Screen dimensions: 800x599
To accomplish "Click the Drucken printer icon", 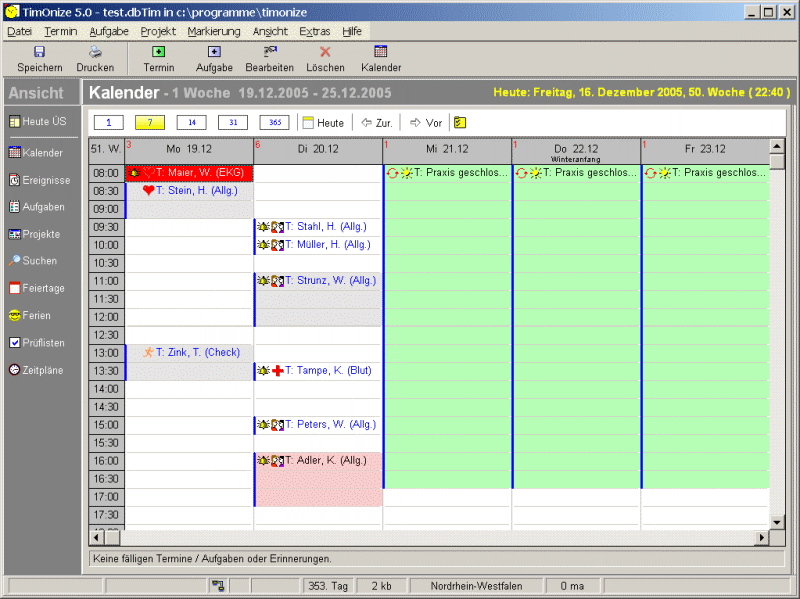I will (x=95, y=52).
